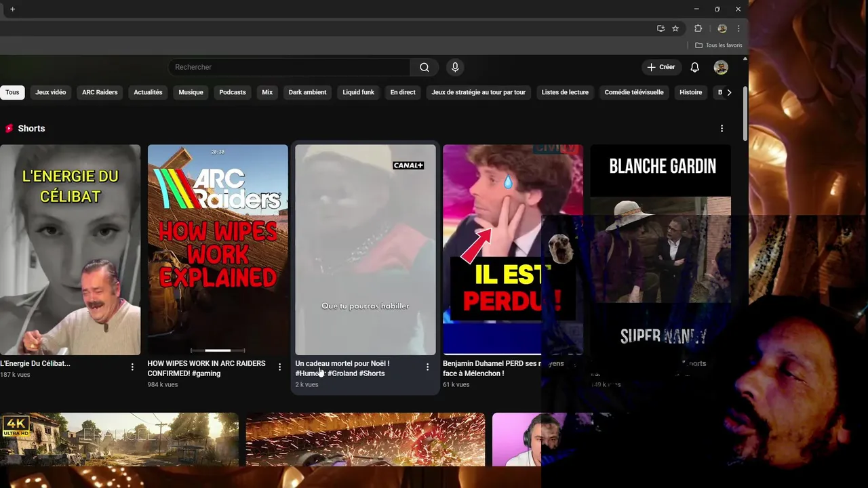The image size is (868, 488).
Task: Select the Comédie télévisuelle chip
Action: coord(634,92)
